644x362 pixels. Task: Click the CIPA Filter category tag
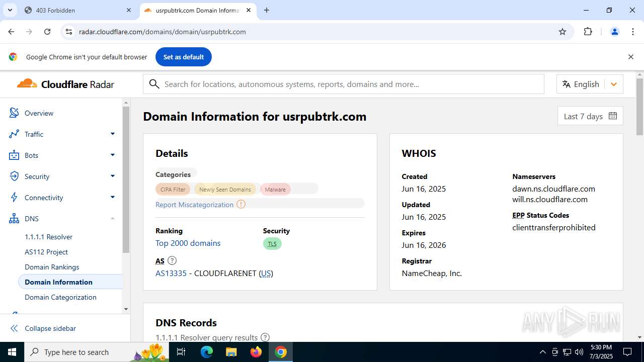pyautogui.click(x=173, y=189)
